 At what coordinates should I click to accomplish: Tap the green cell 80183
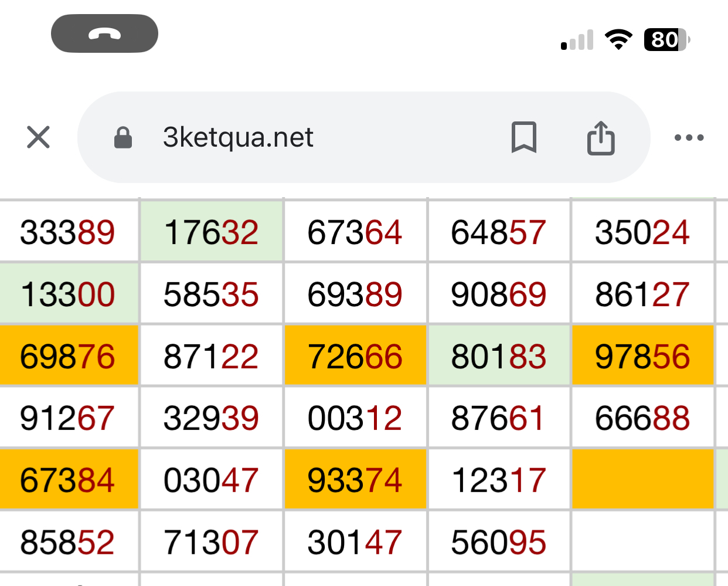tap(499, 357)
